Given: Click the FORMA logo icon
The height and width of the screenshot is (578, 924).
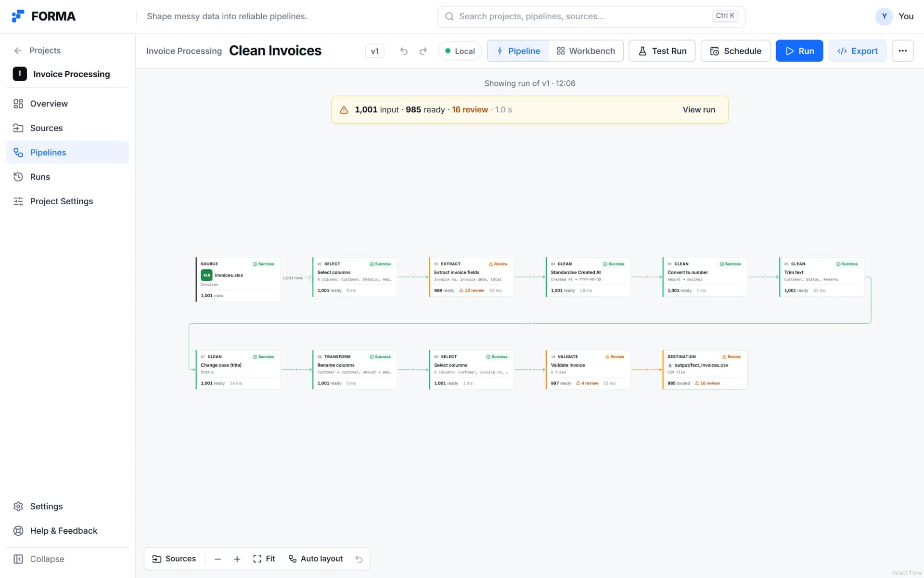Looking at the screenshot, I should (18, 16).
